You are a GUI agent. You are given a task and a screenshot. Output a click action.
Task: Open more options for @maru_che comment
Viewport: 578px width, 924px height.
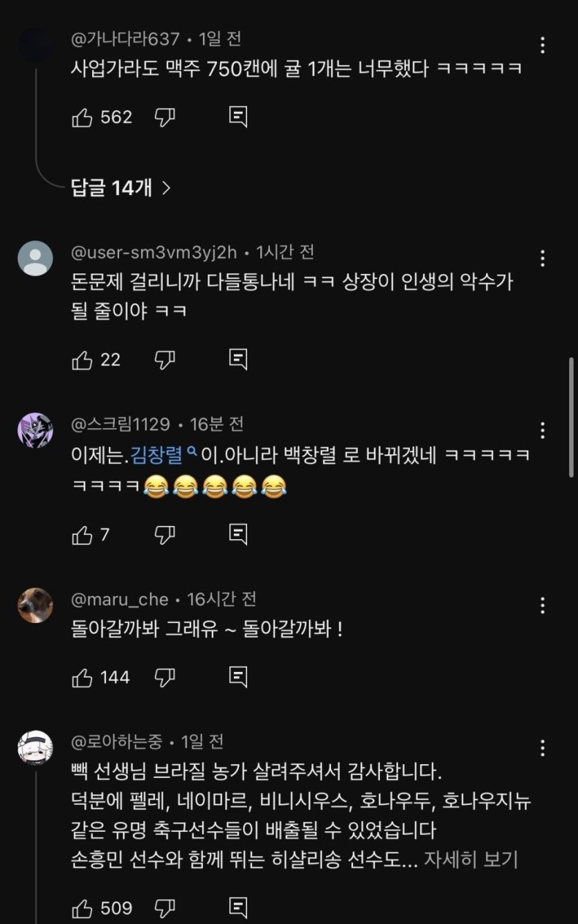[543, 606]
